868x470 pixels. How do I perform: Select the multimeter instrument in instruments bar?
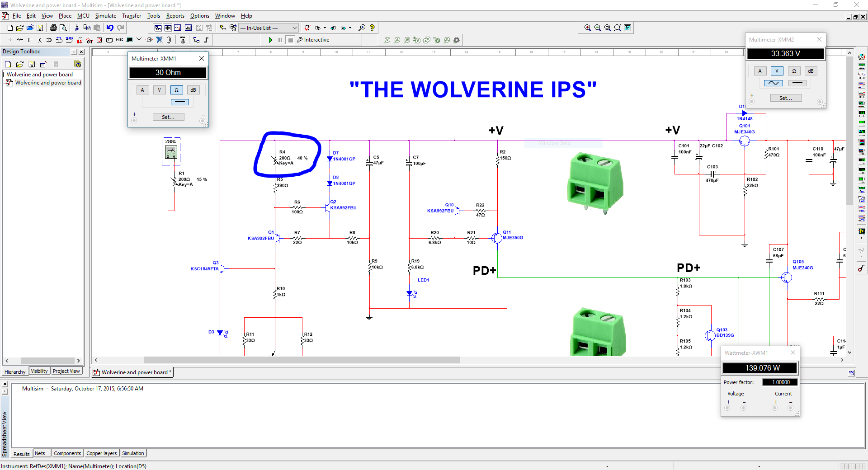862,57
